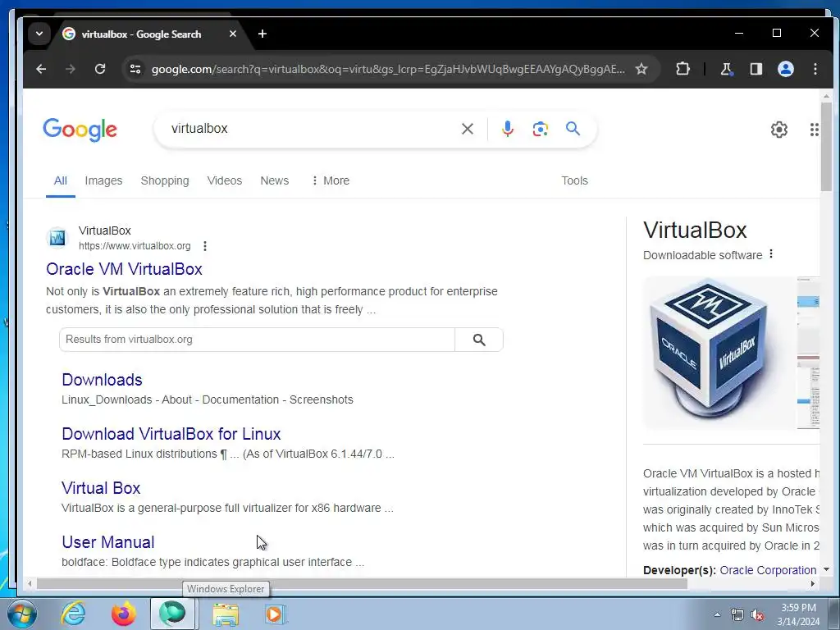
Task: Open Windows Explorer from the taskbar
Action: 226,614
